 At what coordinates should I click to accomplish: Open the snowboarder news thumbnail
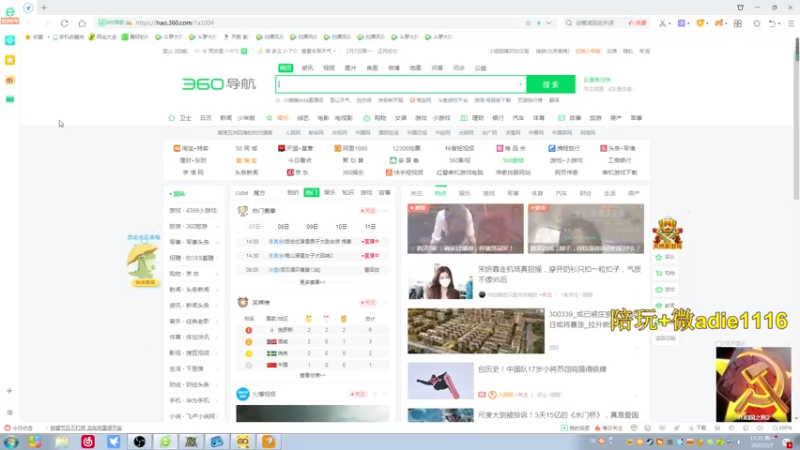[440, 381]
